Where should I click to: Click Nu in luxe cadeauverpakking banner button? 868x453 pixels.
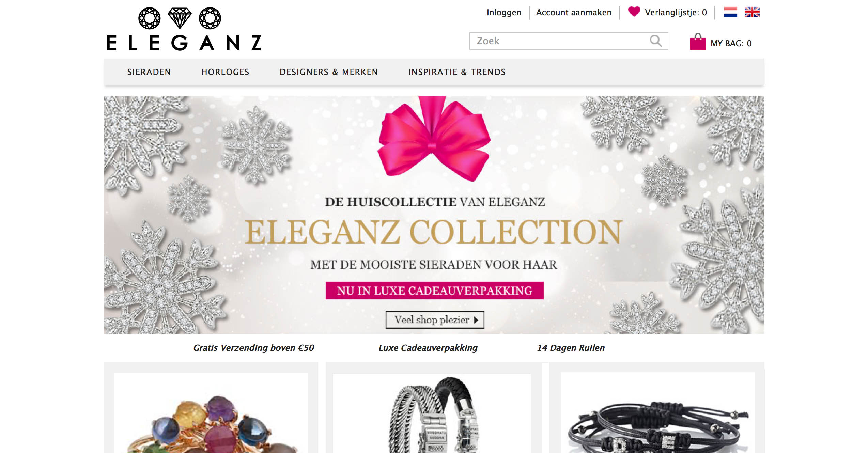click(434, 291)
